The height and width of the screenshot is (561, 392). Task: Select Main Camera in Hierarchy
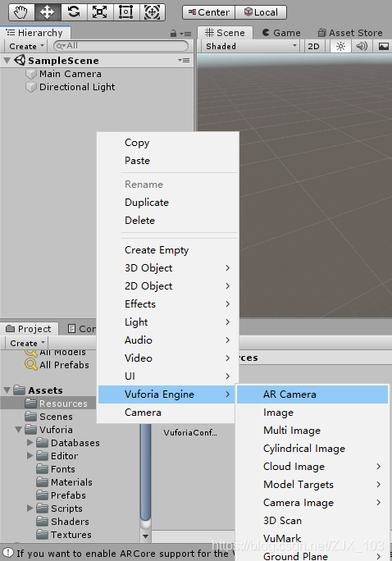click(70, 74)
